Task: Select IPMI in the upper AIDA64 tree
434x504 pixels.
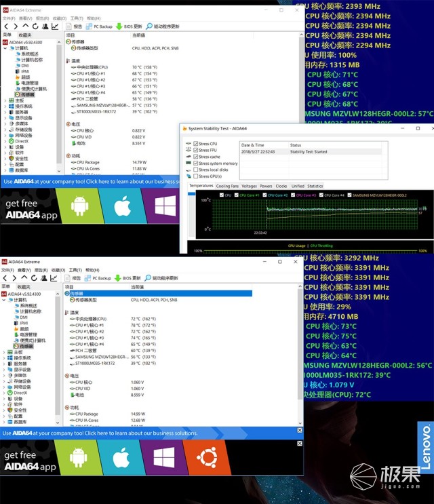Action: 22,71
